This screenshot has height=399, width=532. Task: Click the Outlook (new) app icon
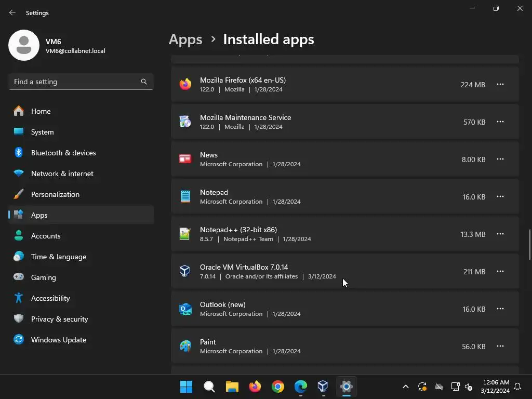(185, 309)
